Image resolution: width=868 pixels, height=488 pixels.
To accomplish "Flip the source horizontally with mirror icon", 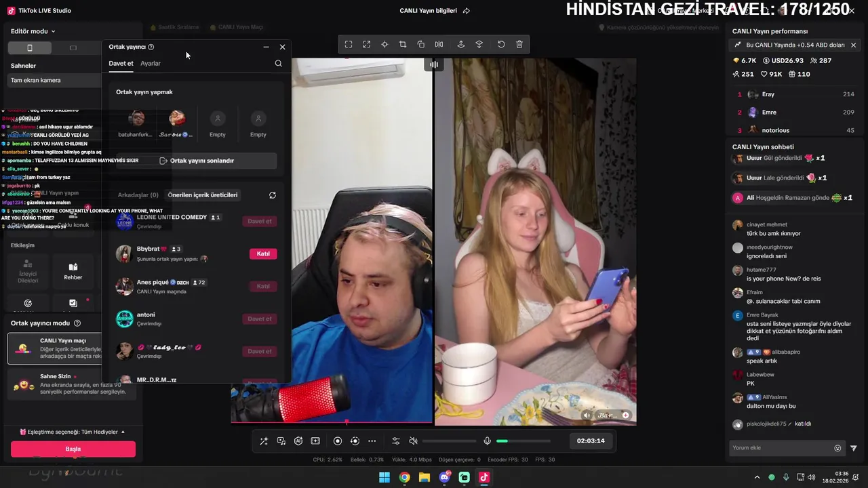I will click(x=439, y=44).
